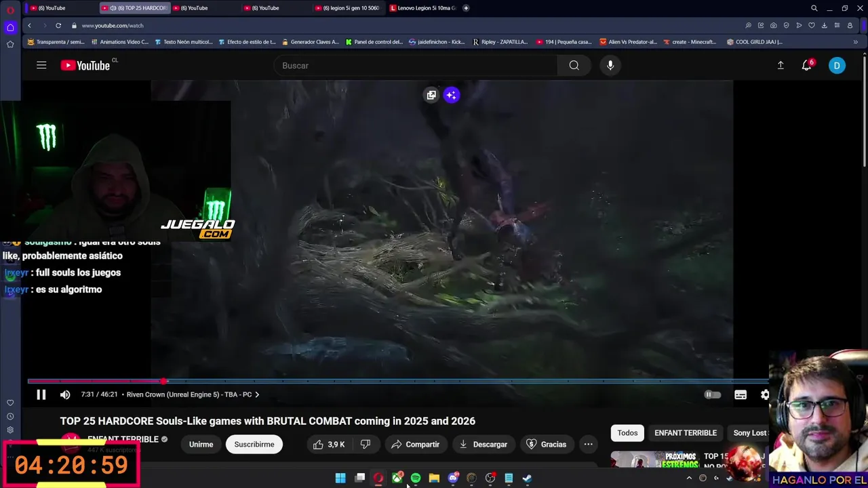Open Opera sidebar settings gear icon
This screenshot has height=488, width=868.
pos(10,430)
